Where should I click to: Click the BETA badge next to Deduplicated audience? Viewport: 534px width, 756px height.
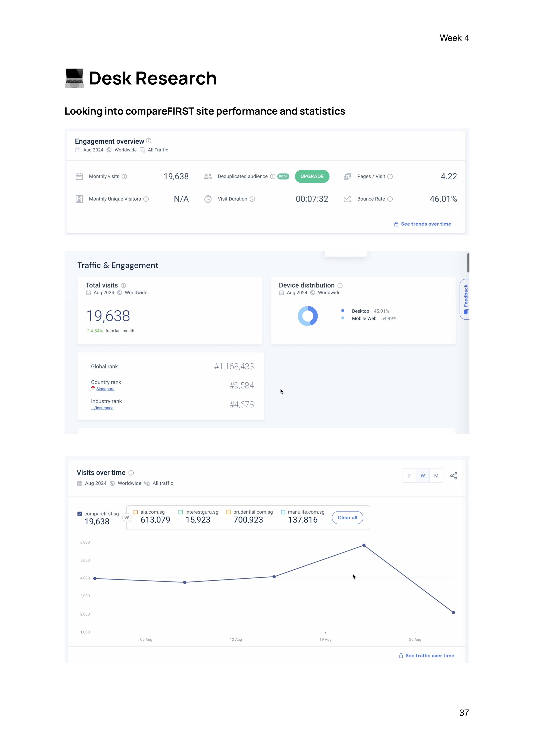pos(283,177)
